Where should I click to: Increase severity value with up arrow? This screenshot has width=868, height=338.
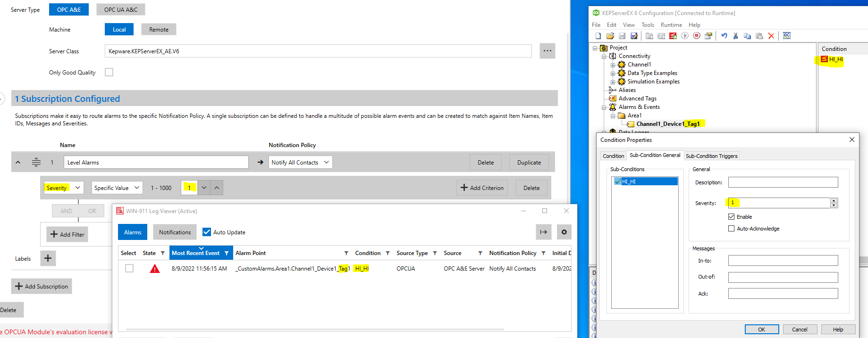click(217, 188)
